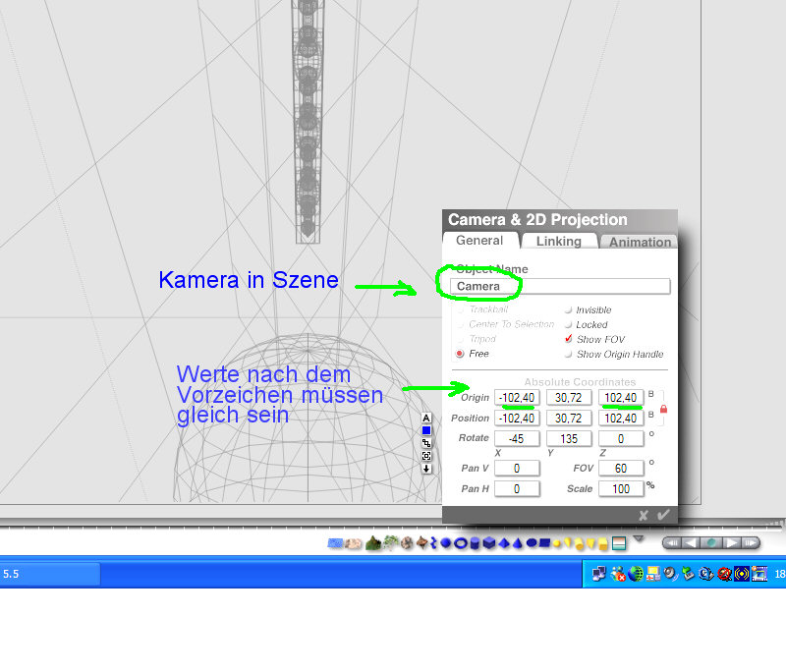The width and height of the screenshot is (786, 672).
Task: Select metaballs squiggle icon
Action: click(434, 542)
